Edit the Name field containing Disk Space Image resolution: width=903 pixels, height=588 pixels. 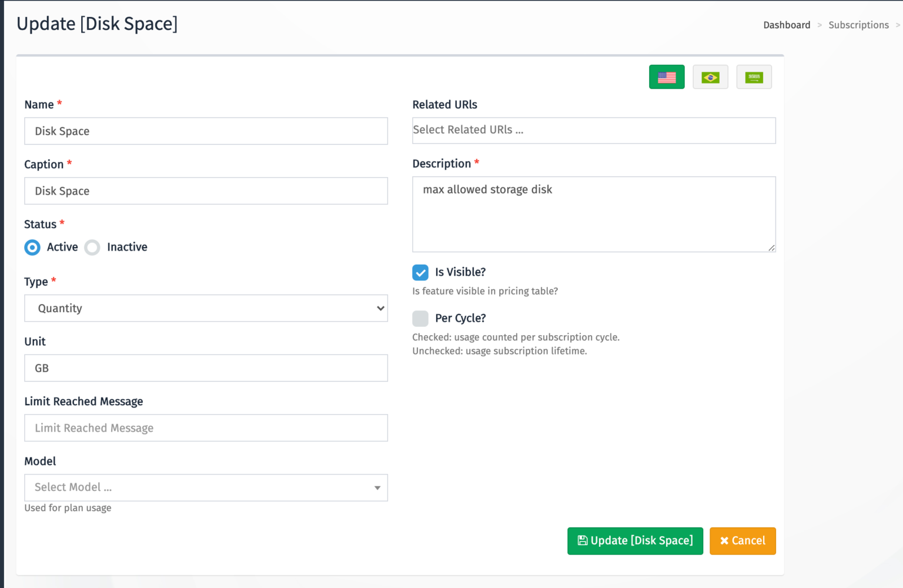coord(206,131)
